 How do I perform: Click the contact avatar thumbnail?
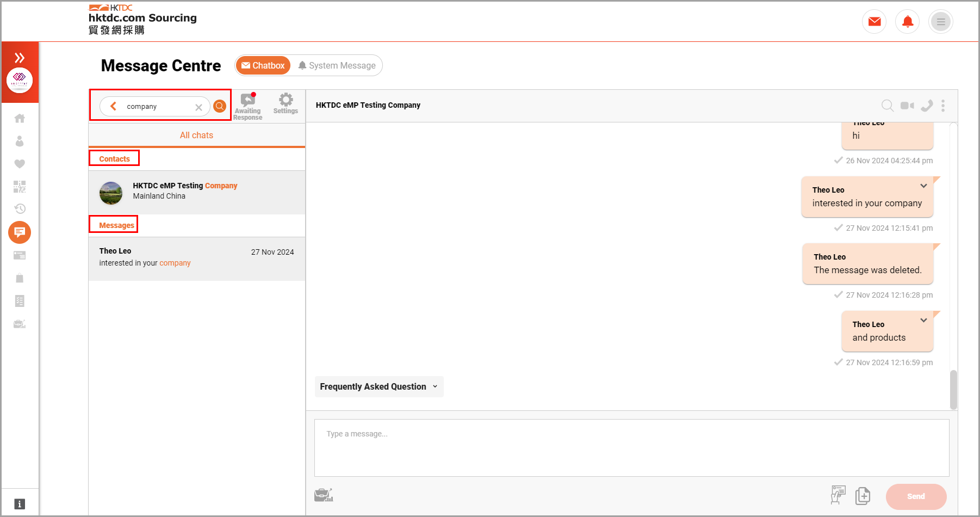click(111, 193)
